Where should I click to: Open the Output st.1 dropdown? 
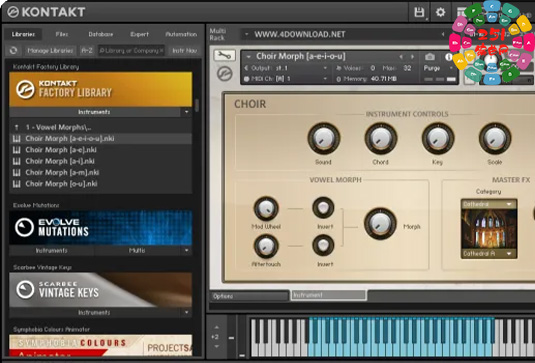coord(286,68)
